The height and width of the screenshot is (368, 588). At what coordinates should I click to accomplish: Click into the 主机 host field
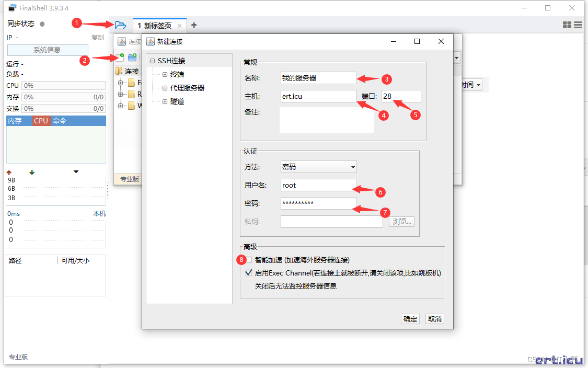tap(318, 96)
